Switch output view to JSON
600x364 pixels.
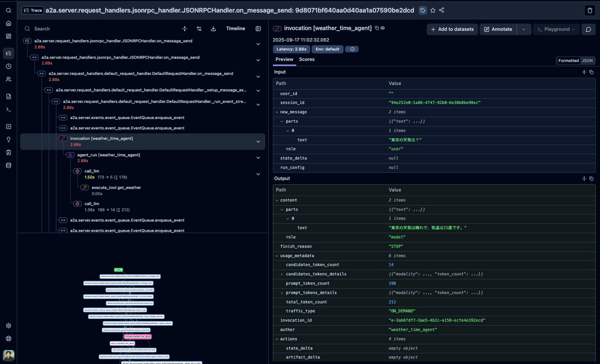(x=587, y=60)
